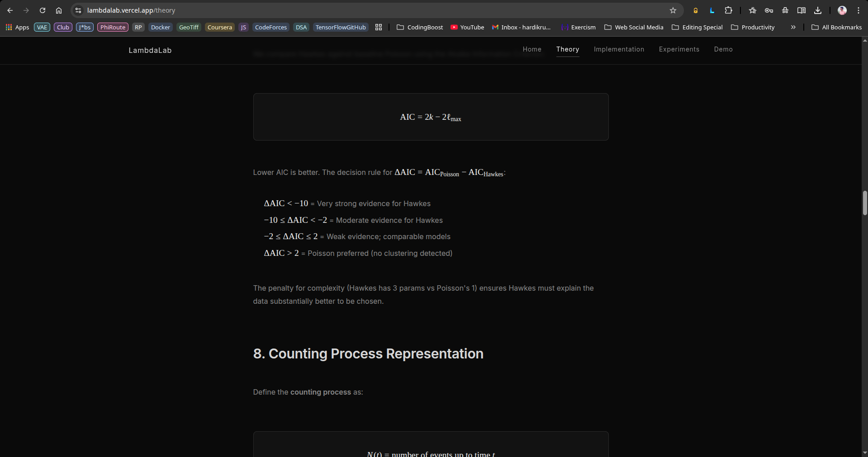
Task: Go to the Experiments nav item
Action: [679, 49]
